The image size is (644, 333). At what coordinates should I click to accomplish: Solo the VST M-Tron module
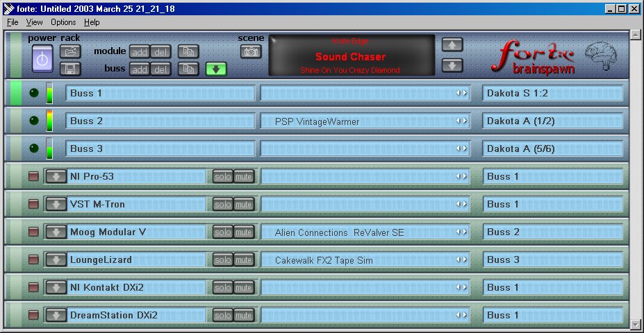click(223, 204)
